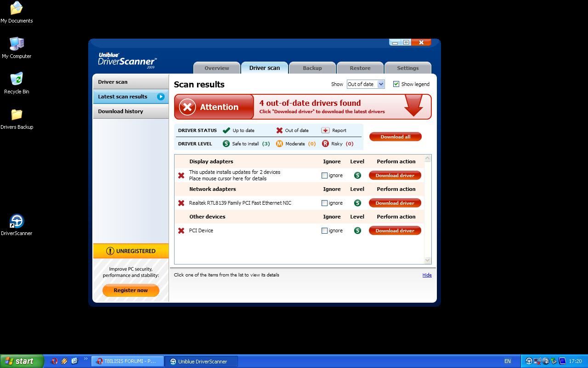Click the Up to date green checkmark icon
This screenshot has height=368, width=588.
coord(226,130)
